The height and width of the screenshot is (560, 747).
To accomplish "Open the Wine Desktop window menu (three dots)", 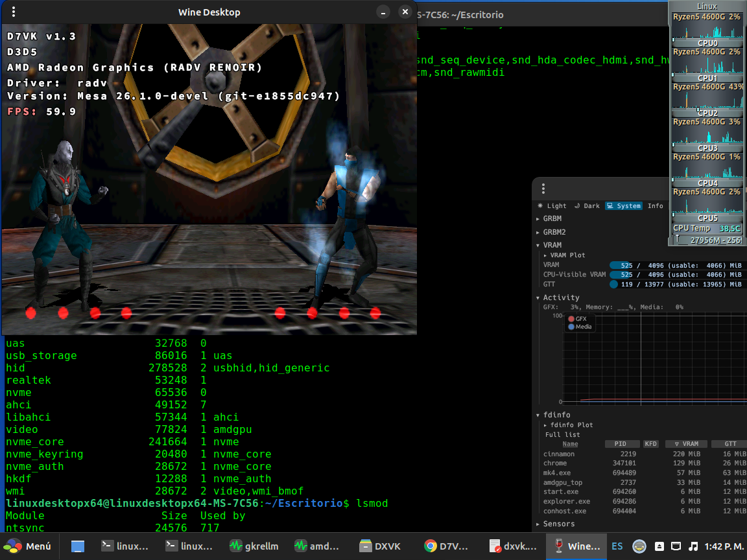I will 14,12.
